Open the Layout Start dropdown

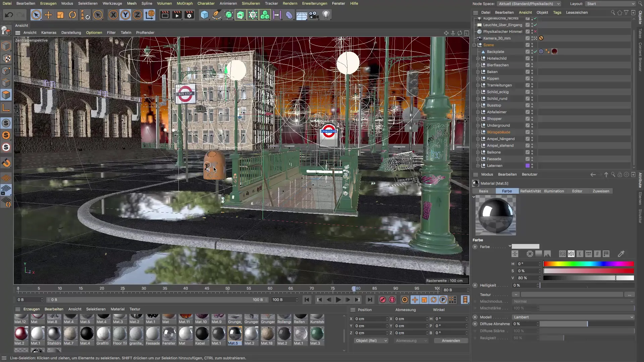tap(610, 4)
